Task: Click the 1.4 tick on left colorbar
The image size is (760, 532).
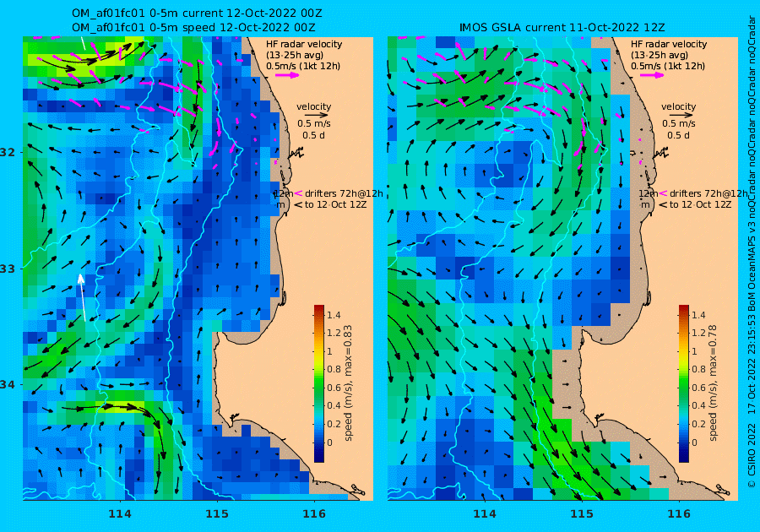Action: click(x=334, y=315)
